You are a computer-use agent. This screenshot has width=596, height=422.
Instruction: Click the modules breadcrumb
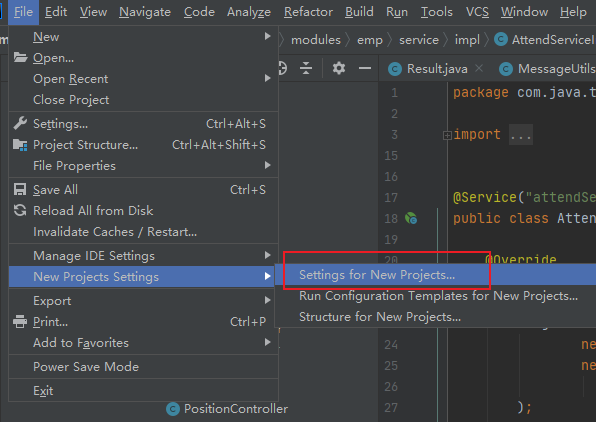pyautogui.click(x=316, y=40)
